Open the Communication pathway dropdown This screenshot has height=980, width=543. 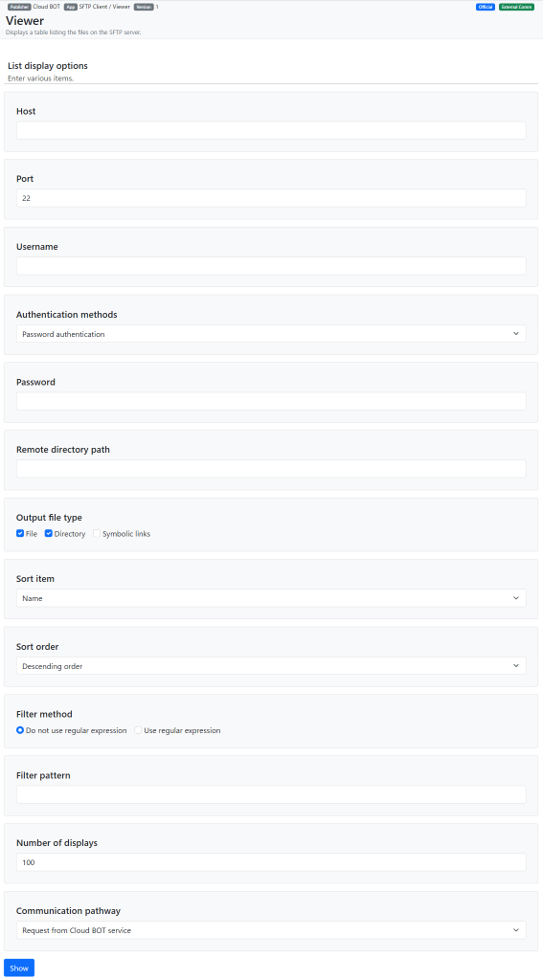[271, 930]
